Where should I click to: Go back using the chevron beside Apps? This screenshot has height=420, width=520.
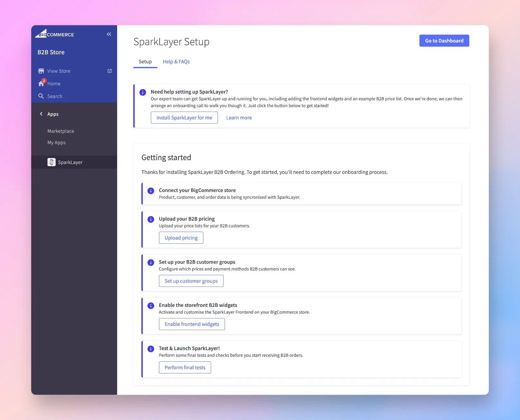pyautogui.click(x=41, y=114)
